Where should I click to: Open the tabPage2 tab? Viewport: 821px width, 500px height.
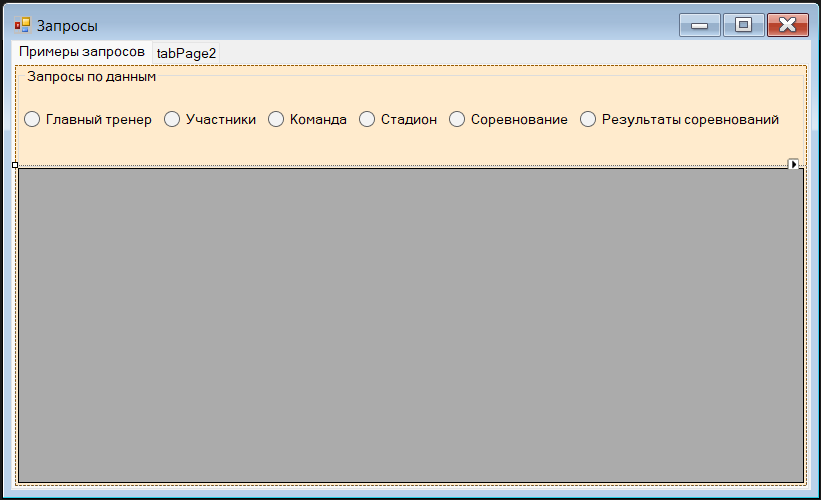[x=186, y=53]
